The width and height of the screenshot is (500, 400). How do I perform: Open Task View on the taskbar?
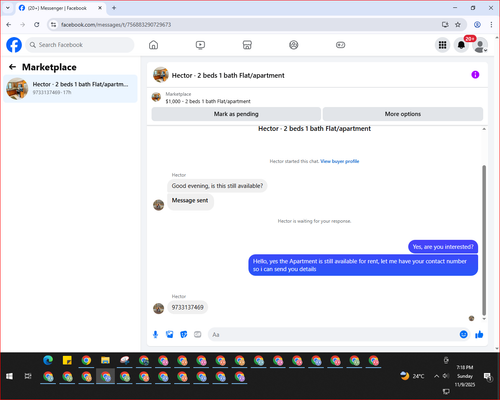tap(28, 376)
